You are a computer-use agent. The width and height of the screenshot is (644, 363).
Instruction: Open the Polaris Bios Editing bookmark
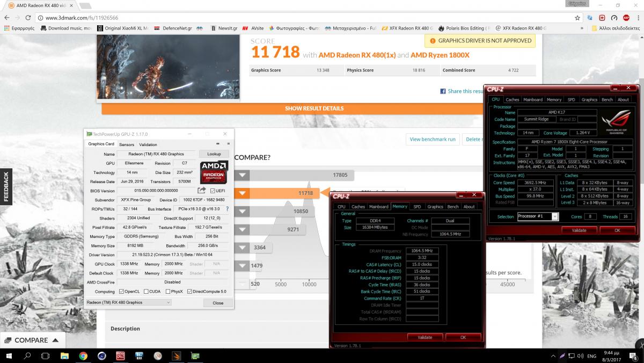[463, 28]
